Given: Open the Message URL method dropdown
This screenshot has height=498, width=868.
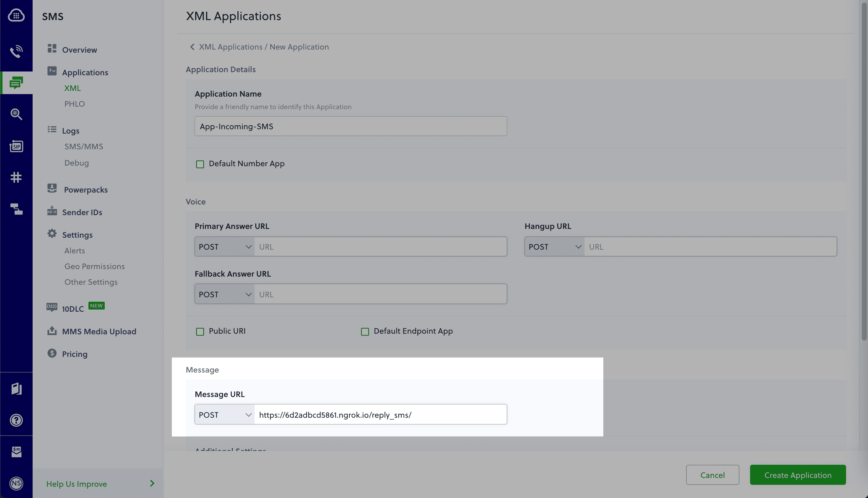Looking at the screenshot, I should click(x=224, y=414).
